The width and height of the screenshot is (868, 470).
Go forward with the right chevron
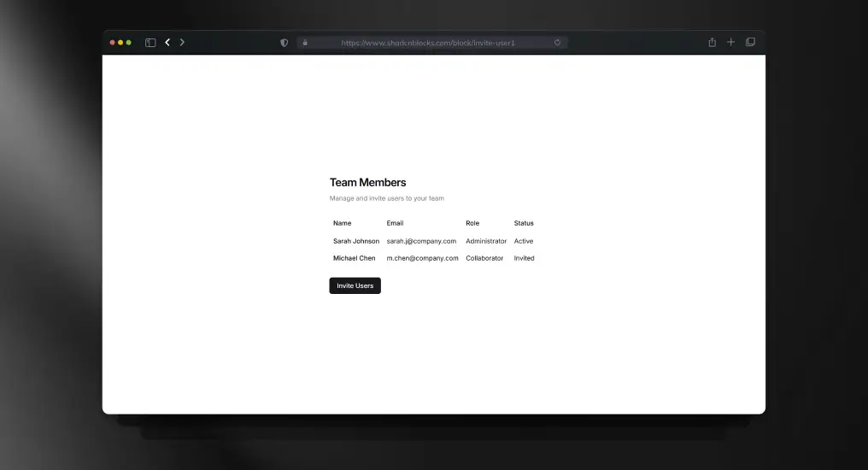click(182, 42)
